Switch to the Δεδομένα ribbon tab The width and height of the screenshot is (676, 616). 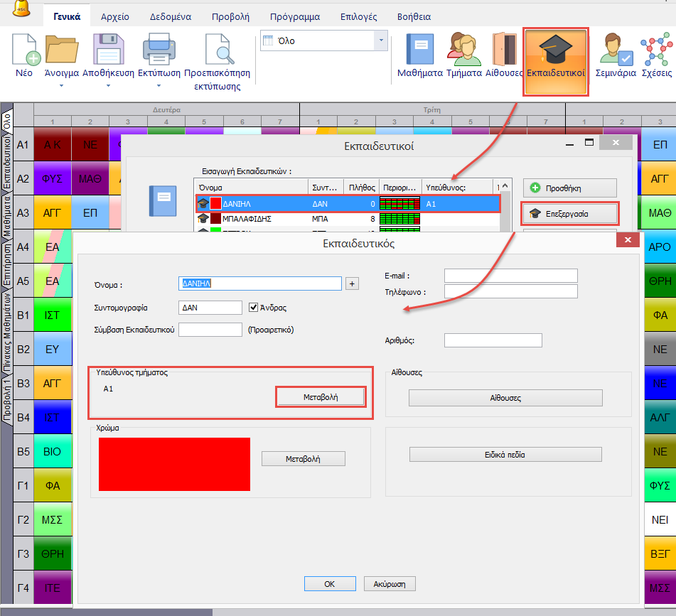[x=171, y=16]
